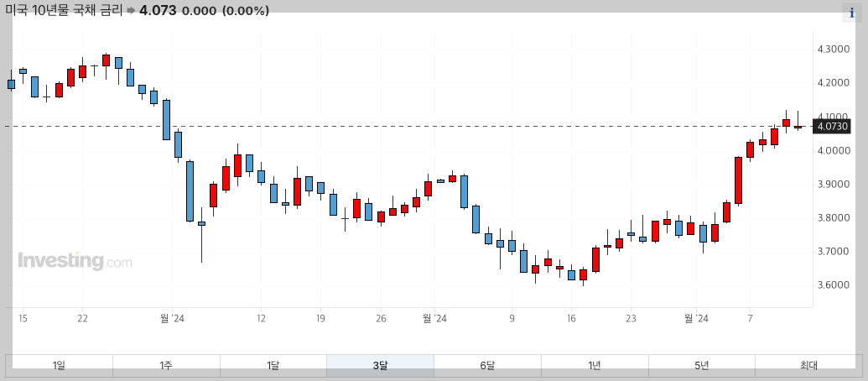Click the 4.3000 y-axis label

coord(833,50)
